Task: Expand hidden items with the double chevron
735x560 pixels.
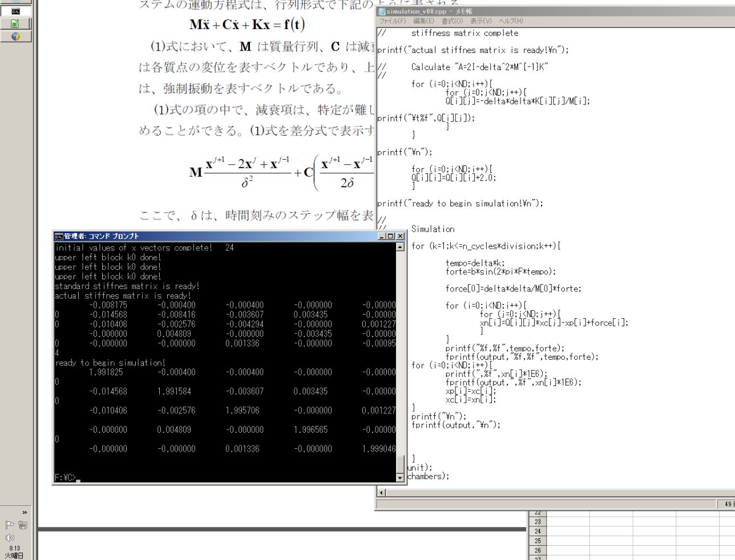Action: coord(25,512)
